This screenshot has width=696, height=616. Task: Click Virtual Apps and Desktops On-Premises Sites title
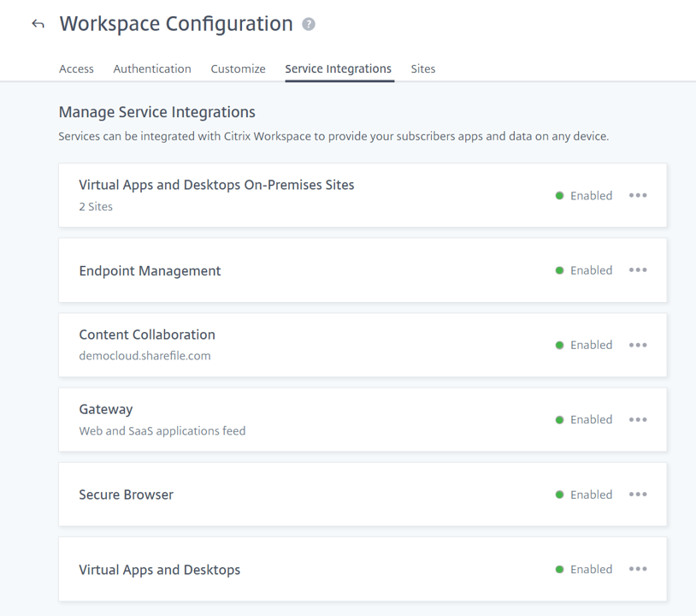(x=216, y=185)
